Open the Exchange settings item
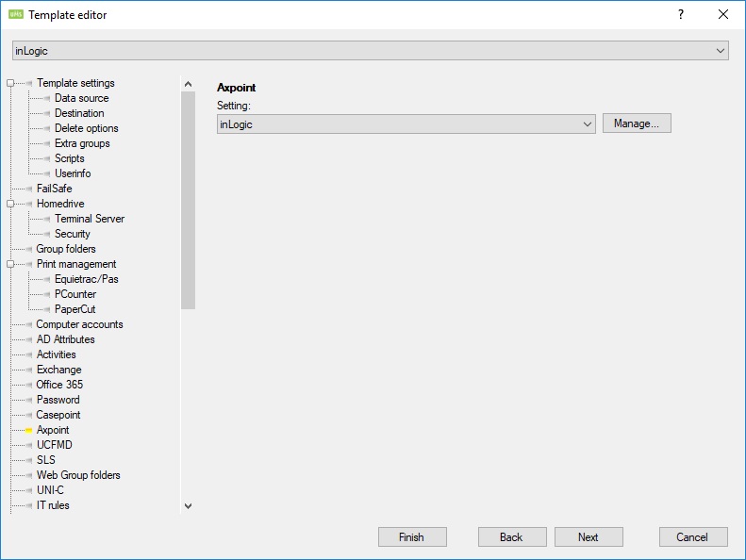Screen dimensions: 746x560 point(58,370)
